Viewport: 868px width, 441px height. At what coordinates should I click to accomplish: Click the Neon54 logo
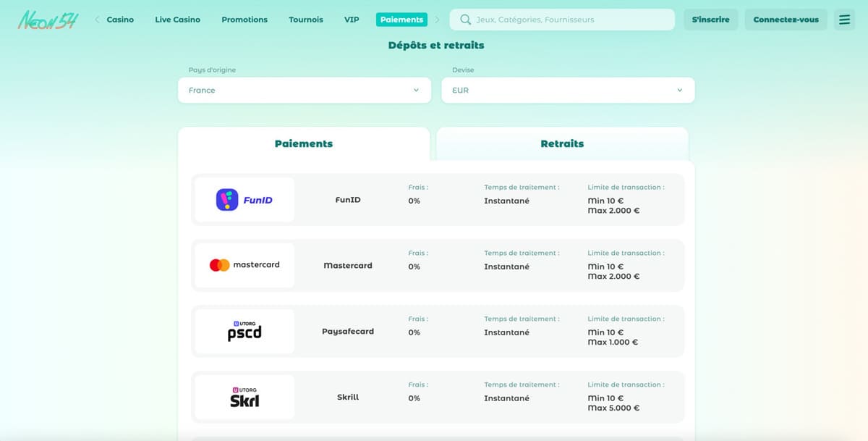[x=48, y=20]
